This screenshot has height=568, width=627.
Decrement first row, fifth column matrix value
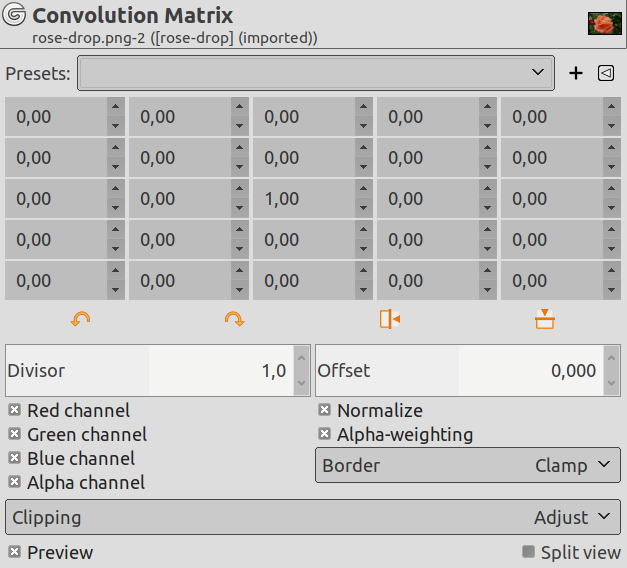pyautogui.click(x=611, y=126)
